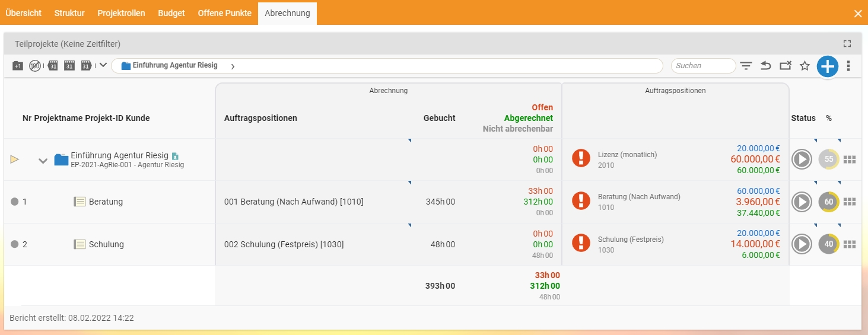Open the grid menu icon in Beratung row
This screenshot has height=335, width=868.
(x=850, y=202)
